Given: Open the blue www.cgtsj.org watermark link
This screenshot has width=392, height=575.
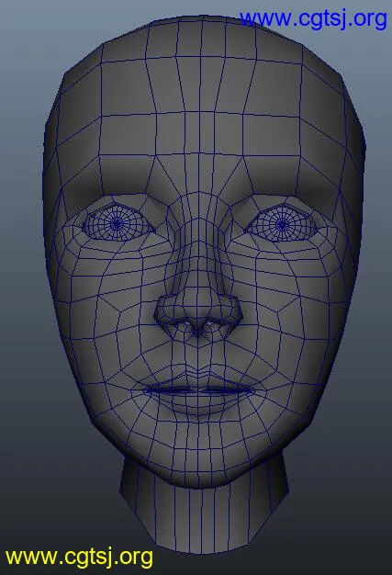Looking at the screenshot, I should point(313,18).
